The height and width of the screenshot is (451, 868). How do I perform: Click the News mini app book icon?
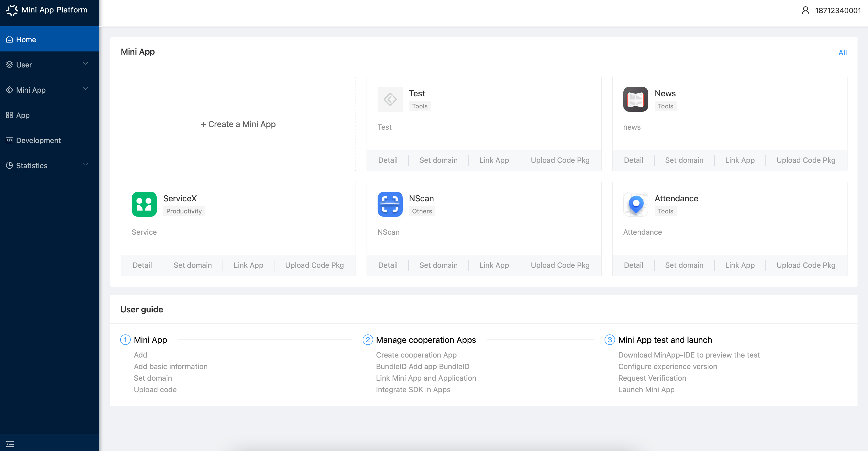pyautogui.click(x=636, y=99)
